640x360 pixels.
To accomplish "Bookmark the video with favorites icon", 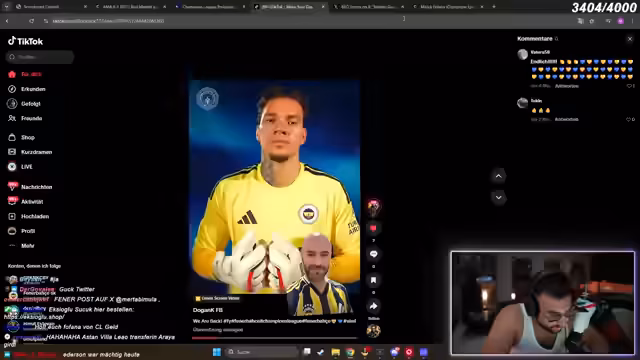I will (x=373, y=280).
